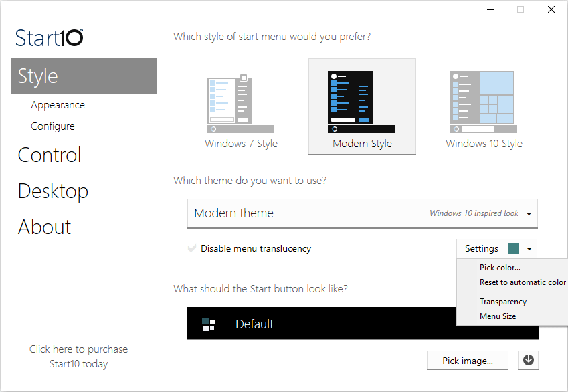The image size is (568, 392).
Task: Select Reset to automatic color
Action: click(x=523, y=282)
